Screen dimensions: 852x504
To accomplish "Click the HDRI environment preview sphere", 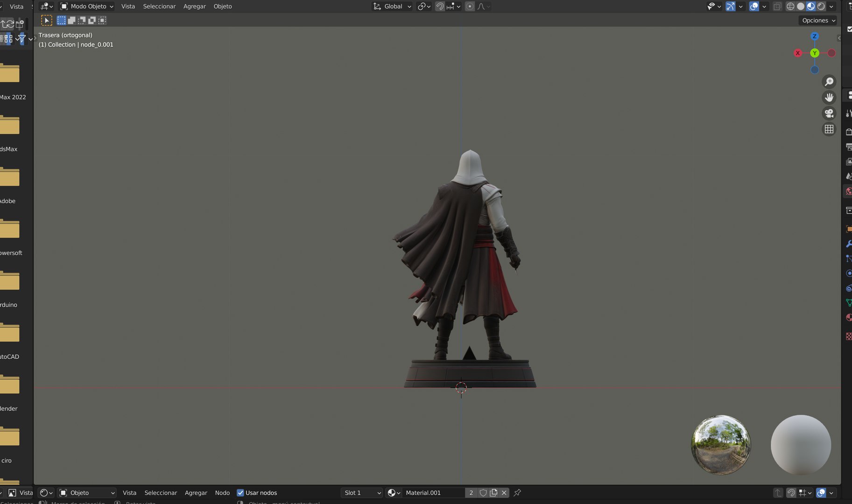I will (721, 445).
